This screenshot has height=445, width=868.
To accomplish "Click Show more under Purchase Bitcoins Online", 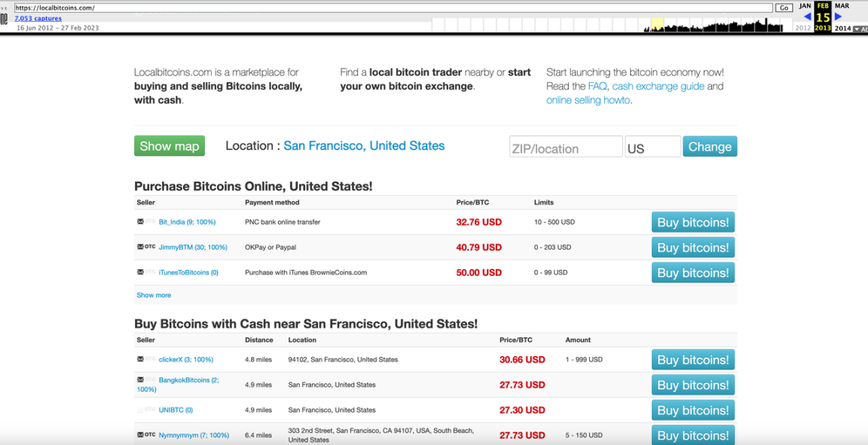I will [154, 295].
